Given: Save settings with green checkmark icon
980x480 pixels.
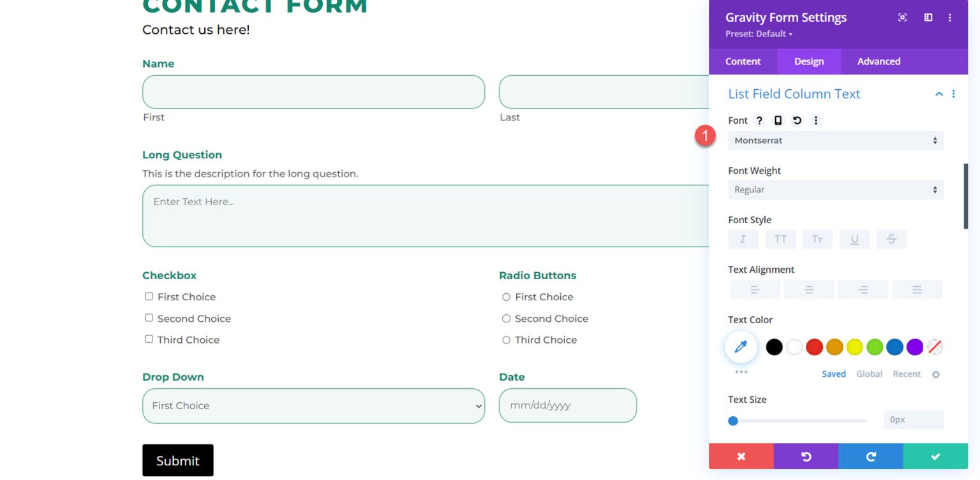Looking at the screenshot, I should coord(935,456).
